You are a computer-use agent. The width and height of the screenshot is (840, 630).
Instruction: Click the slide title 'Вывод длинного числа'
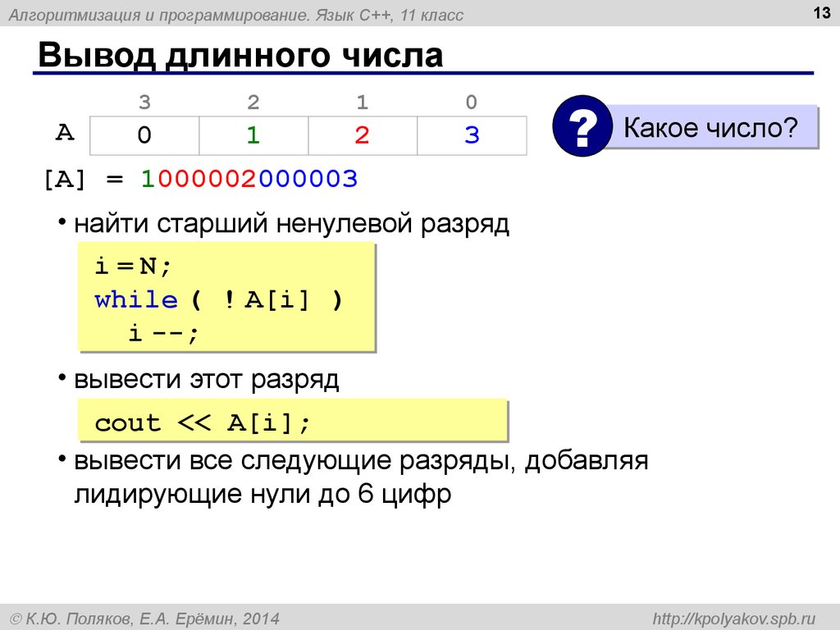click(x=240, y=55)
